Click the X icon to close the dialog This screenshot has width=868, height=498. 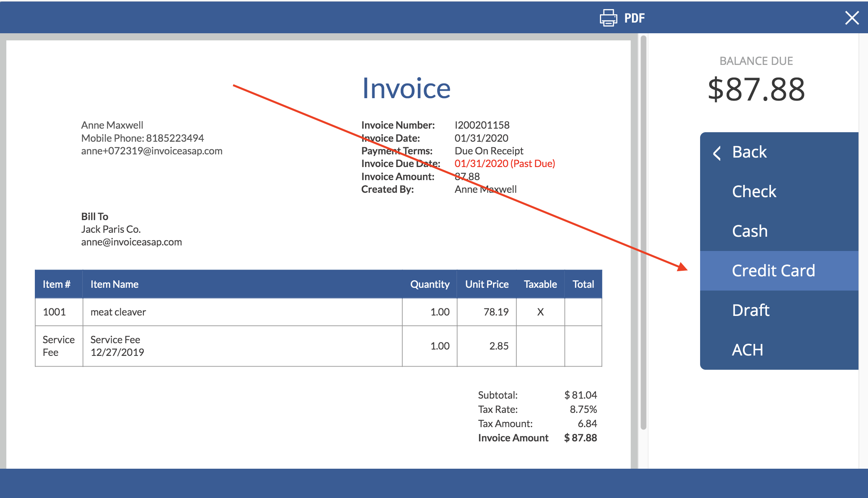pos(852,17)
